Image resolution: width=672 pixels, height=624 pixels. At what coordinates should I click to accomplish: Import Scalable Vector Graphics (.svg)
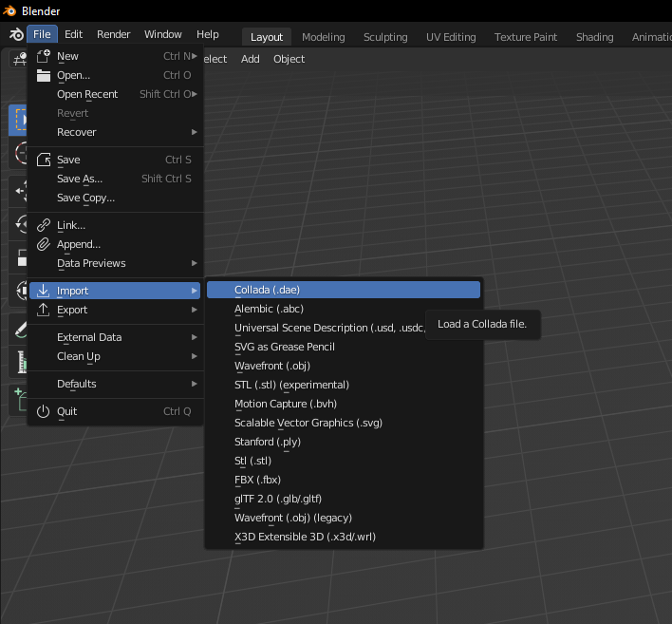tap(344, 423)
